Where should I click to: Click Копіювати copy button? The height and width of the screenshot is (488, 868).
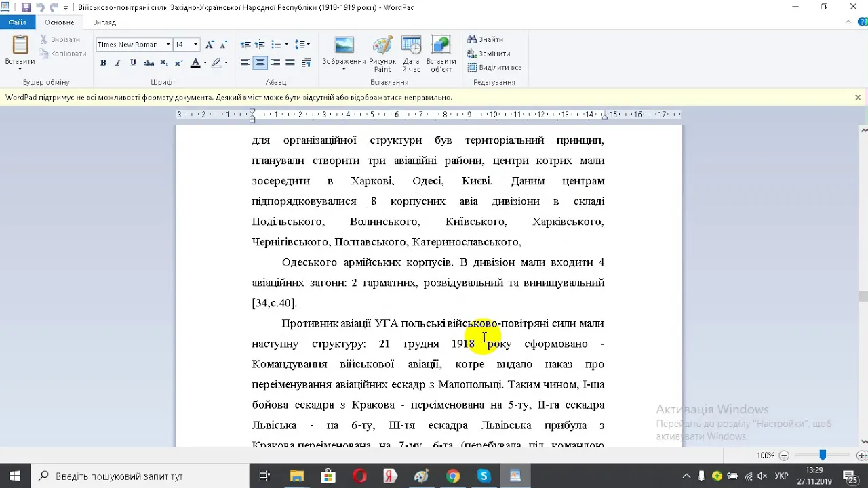tap(63, 54)
